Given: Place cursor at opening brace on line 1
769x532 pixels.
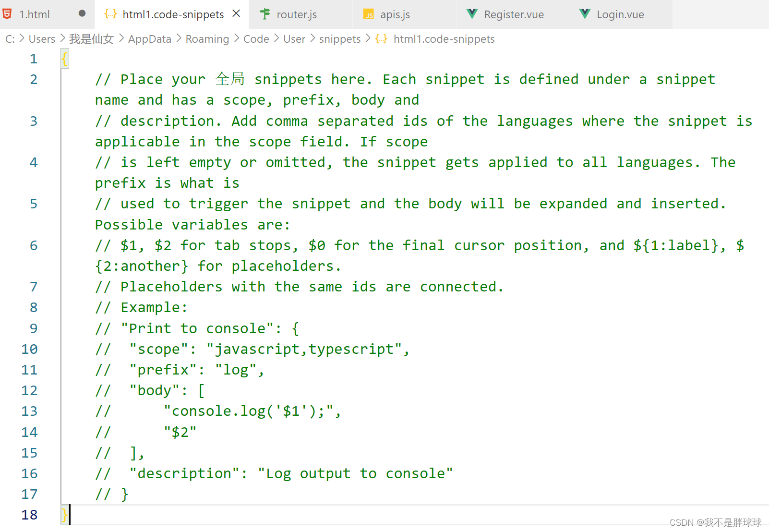Looking at the screenshot, I should [65, 59].
